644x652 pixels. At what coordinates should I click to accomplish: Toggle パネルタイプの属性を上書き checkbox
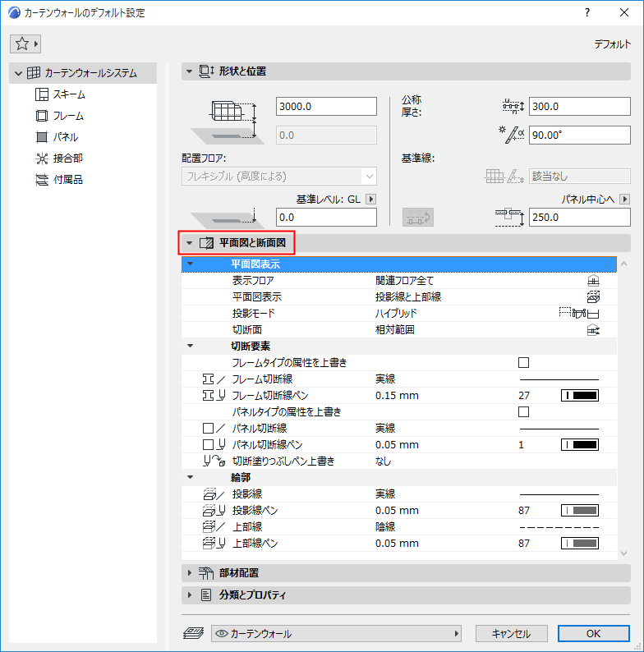524,412
